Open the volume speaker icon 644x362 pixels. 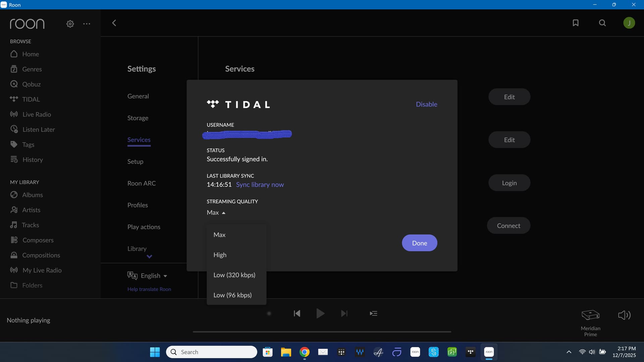[624, 315]
